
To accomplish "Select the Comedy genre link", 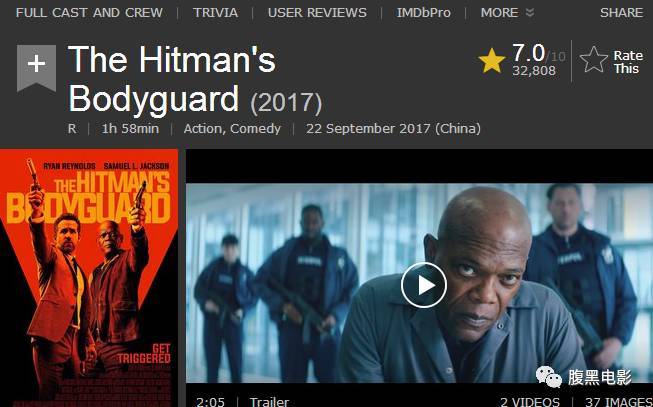I will click(256, 129).
